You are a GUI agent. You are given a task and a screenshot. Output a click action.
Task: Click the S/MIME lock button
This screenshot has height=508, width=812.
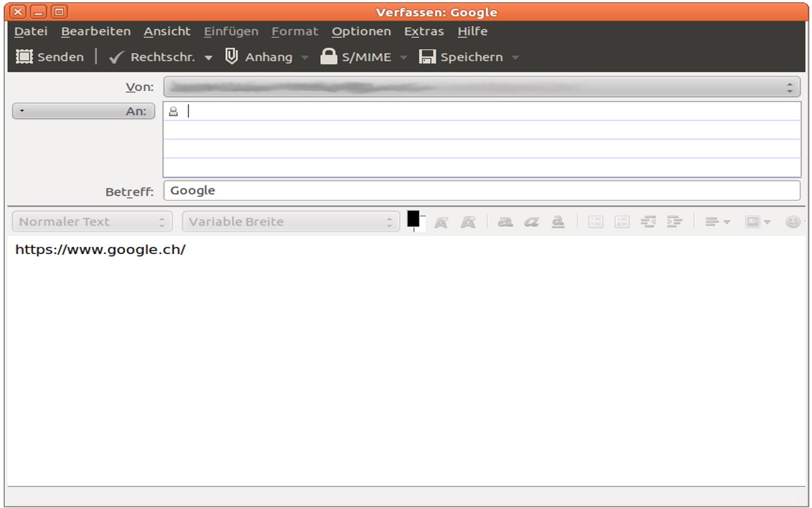(x=356, y=57)
